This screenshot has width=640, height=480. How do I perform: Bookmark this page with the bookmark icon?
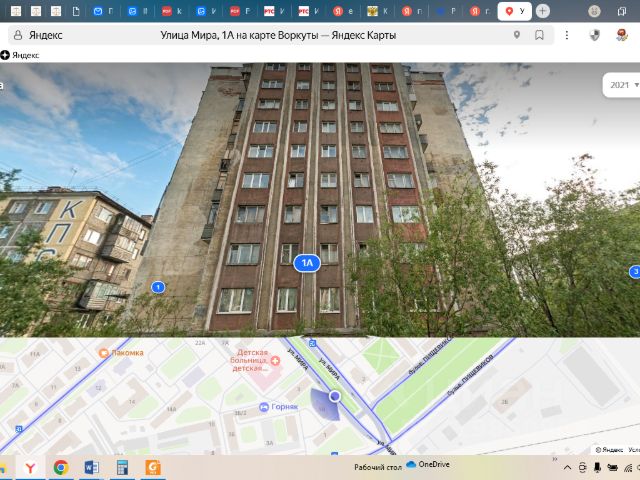(x=539, y=35)
